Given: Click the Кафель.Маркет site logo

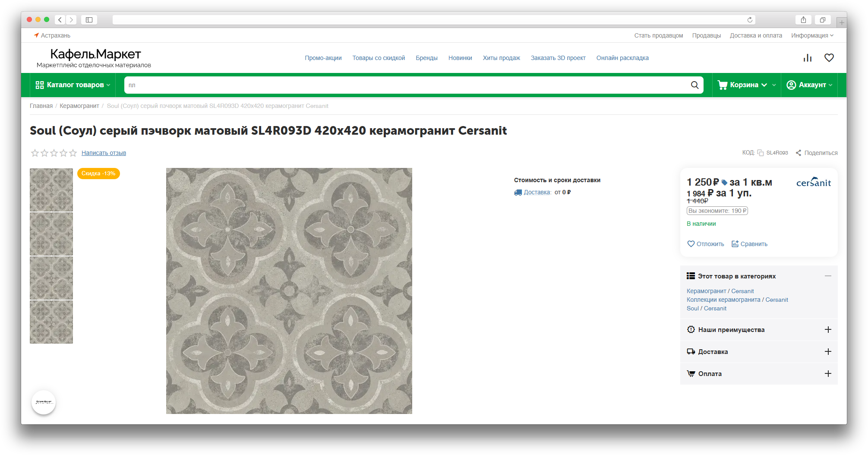Looking at the screenshot, I should click(x=94, y=58).
